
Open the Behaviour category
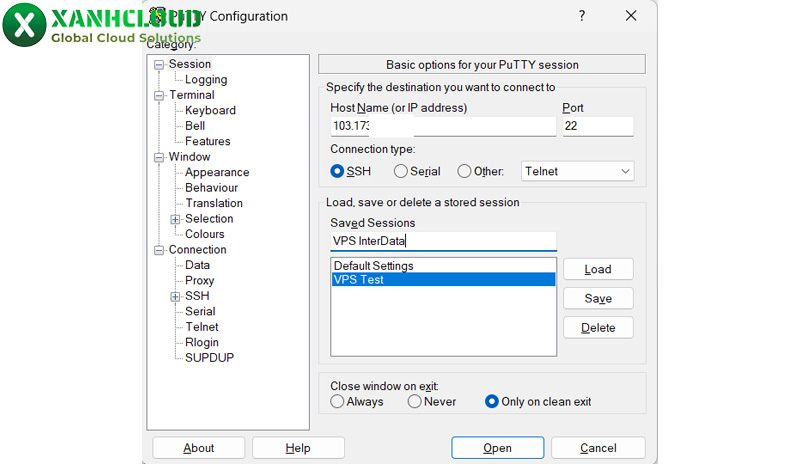[x=211, y=187]
